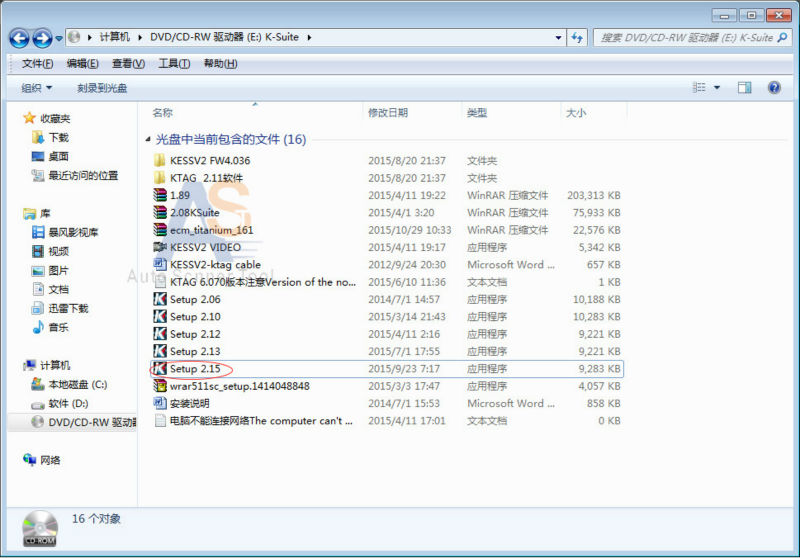Sort files by 修改日期 column header
Viewport: 800px width, 558px height.
388,113
